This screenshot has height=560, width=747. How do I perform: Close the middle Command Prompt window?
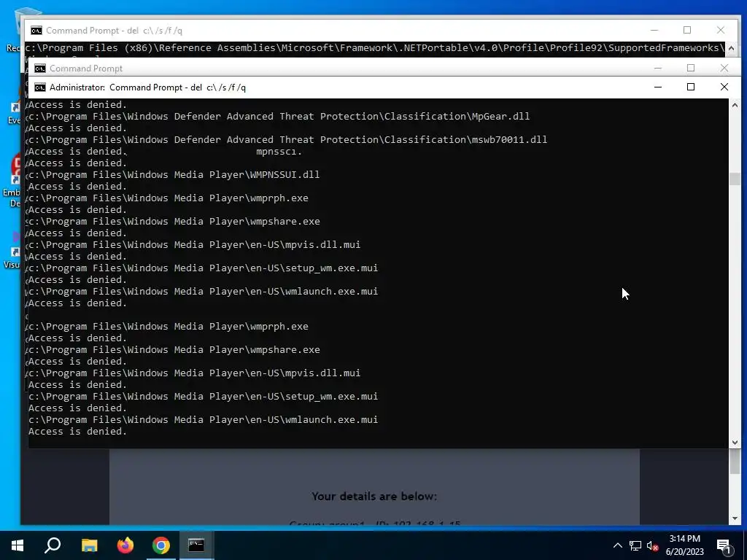click(724, 68)
